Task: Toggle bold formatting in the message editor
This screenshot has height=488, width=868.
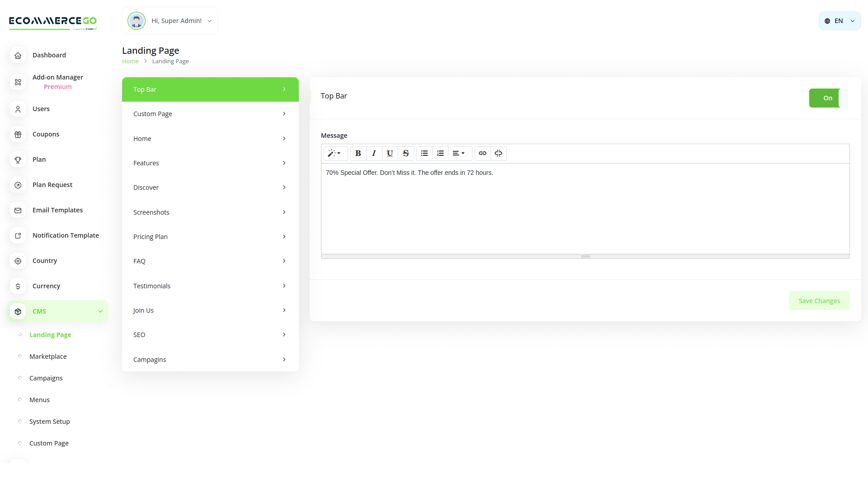Action: point(358,153)
